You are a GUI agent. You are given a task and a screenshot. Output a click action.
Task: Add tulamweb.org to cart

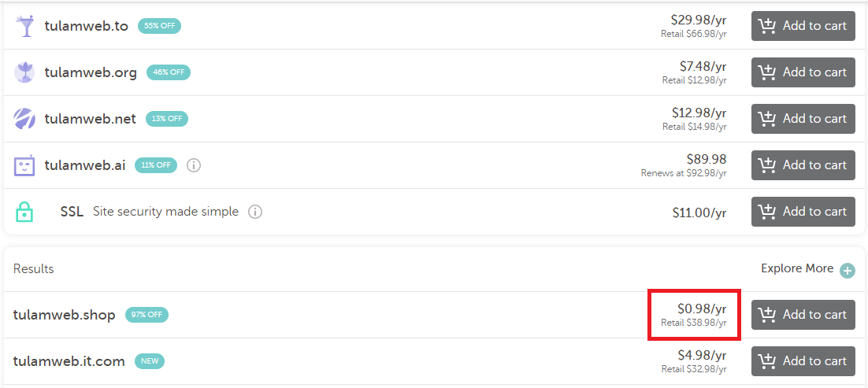[x=803, y=72]
